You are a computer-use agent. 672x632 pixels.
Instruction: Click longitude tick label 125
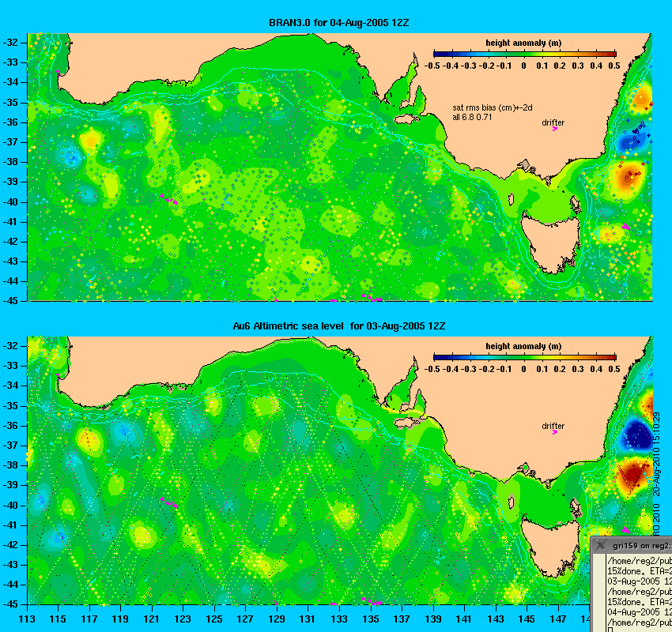[214, 619]
